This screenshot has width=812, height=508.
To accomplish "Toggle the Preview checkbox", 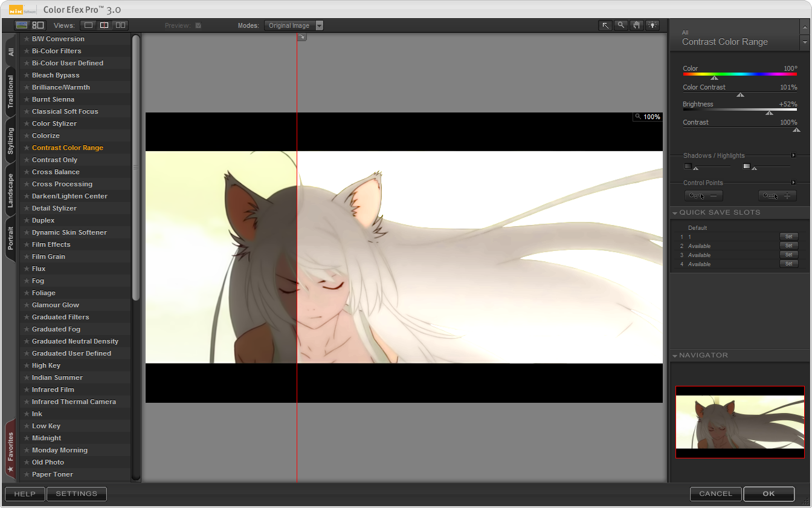I will pyautogui.click(x=198, y=25).
